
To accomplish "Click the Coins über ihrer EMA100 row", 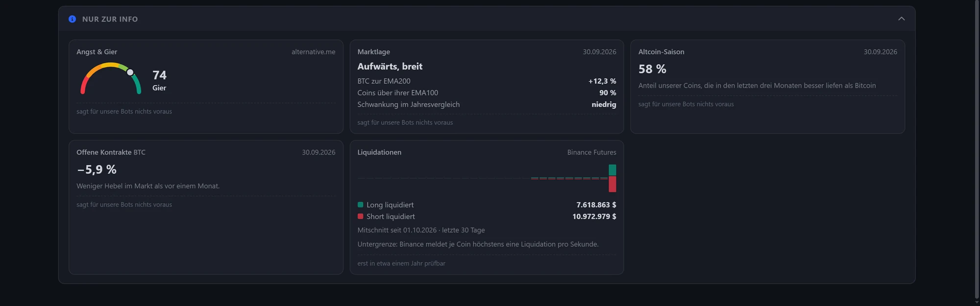I will coord(487,93).
